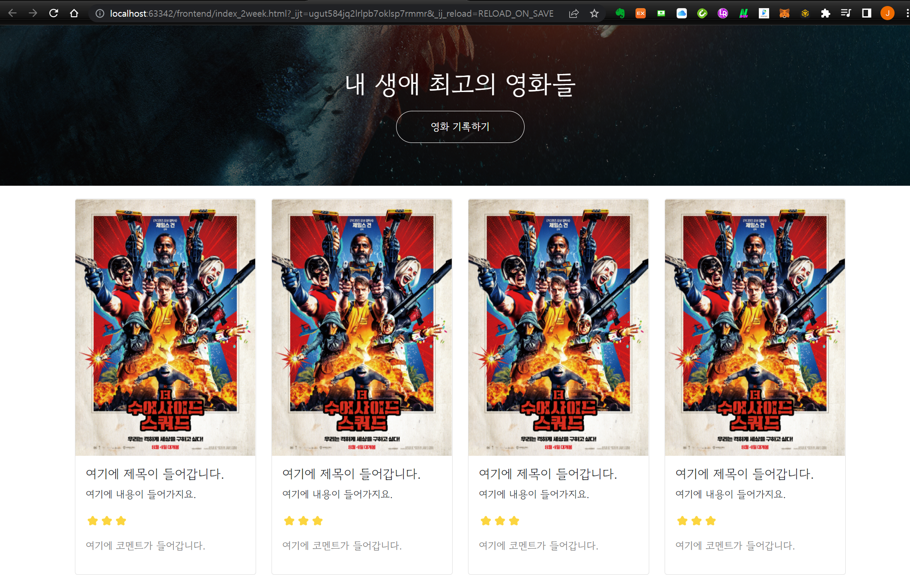The width and height of the screenshot is (910, 588).
Task: Open the orange J profile avatar
Action: (887, 13)
